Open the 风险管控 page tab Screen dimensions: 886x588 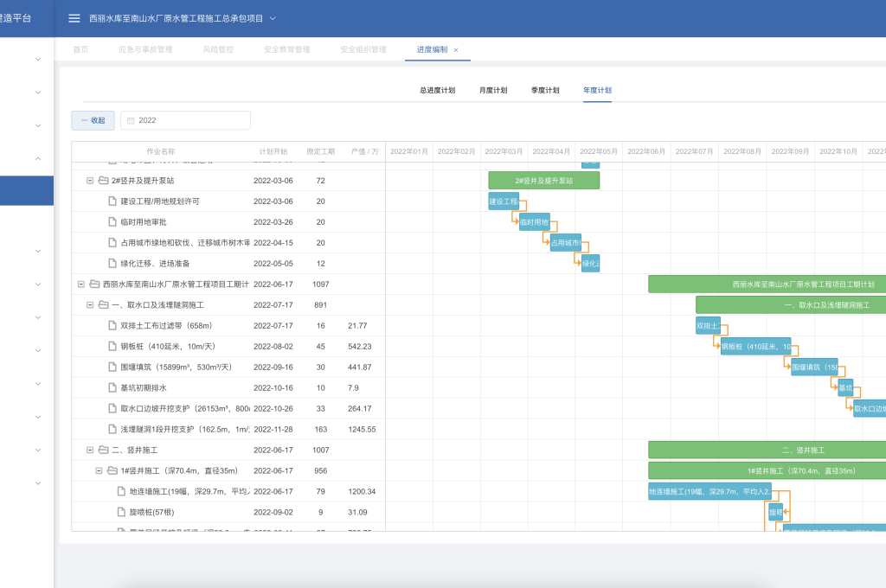pyautogui.click(x=218, y=49)
